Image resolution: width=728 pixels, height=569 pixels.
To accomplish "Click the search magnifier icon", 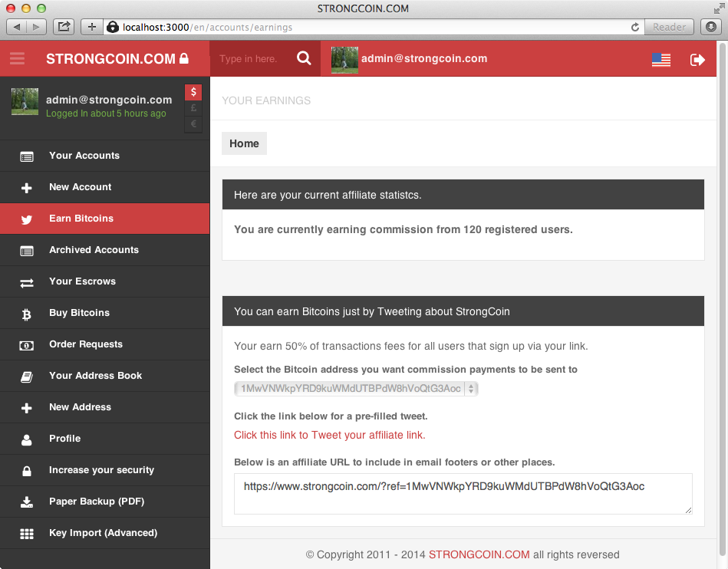I will [x=304, y=58].
